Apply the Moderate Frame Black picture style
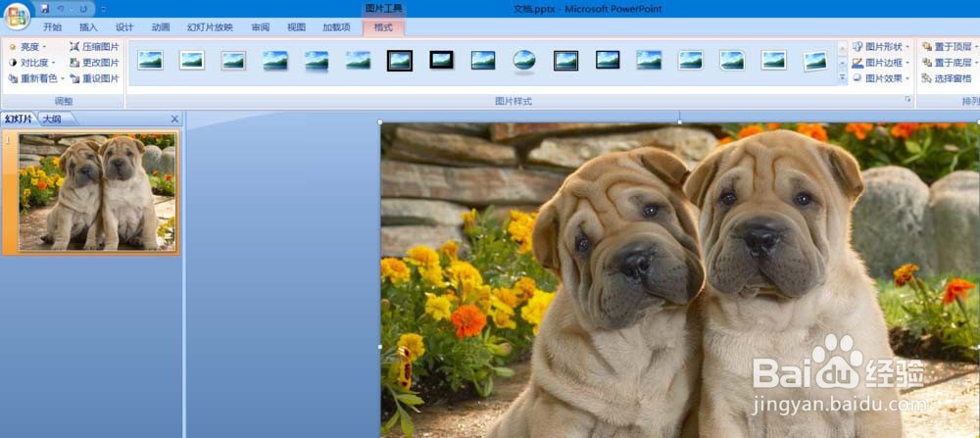 608,61
